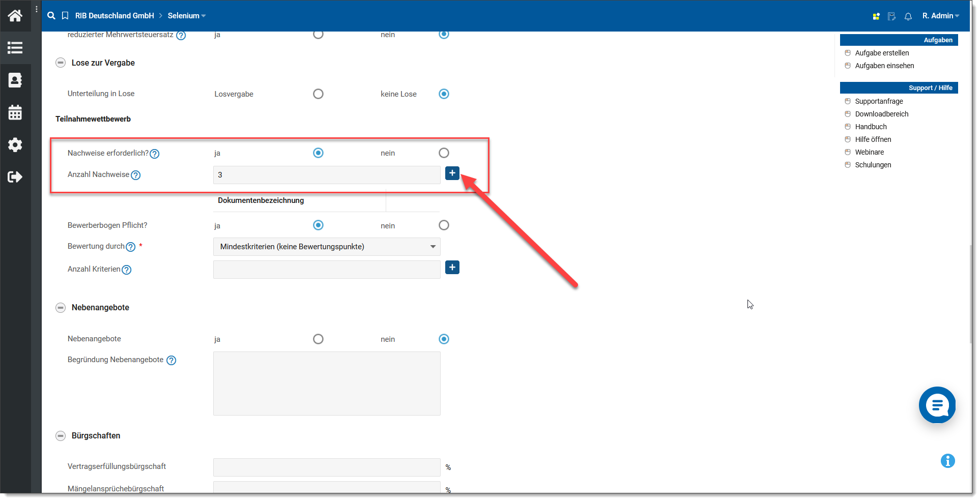Select ja for Nebenangebote
The width and height of the screenshot is (980, 501).
(319, 339)
